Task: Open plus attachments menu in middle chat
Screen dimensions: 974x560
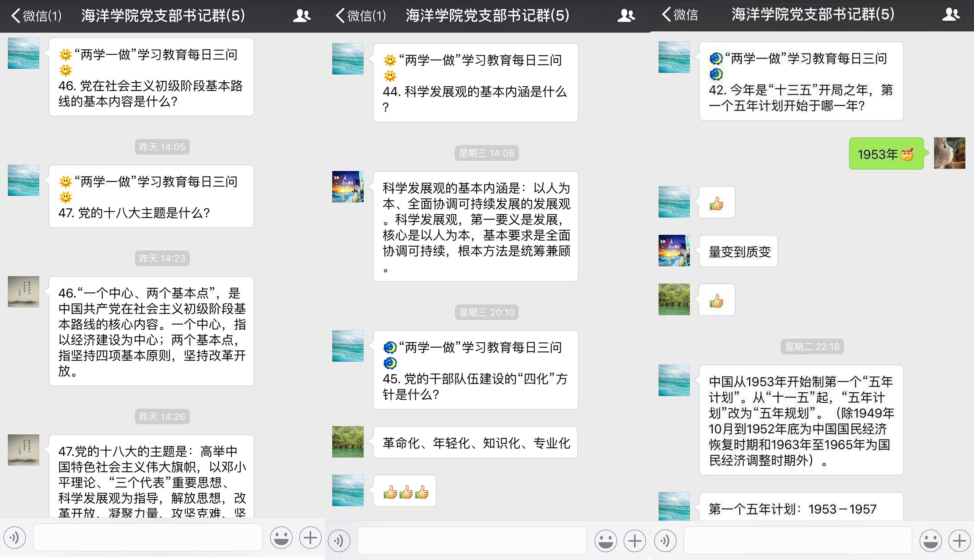Action: [634, 541]
